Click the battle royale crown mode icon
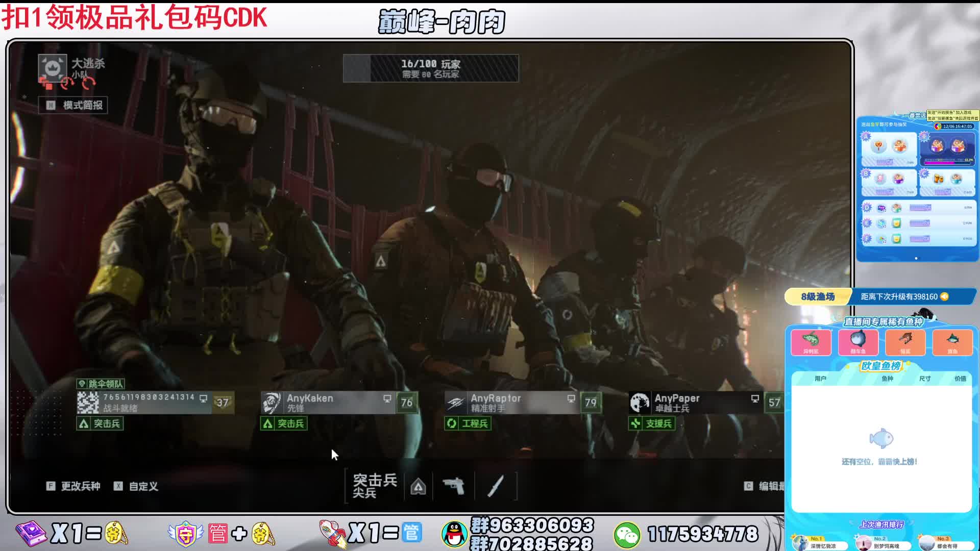The width and height of the screenshot is (980, 551). tap(52, 68)
